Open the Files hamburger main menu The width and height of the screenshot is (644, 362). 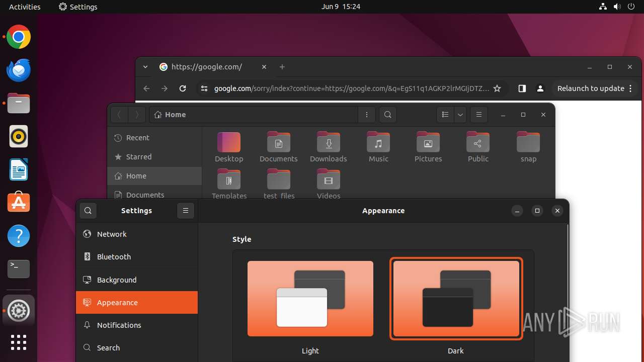pyautogui.click(x=479, y=115)
